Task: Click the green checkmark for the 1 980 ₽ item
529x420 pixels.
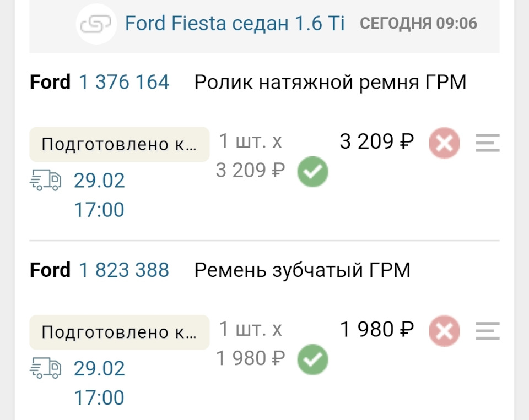Action: pos(312,360)
